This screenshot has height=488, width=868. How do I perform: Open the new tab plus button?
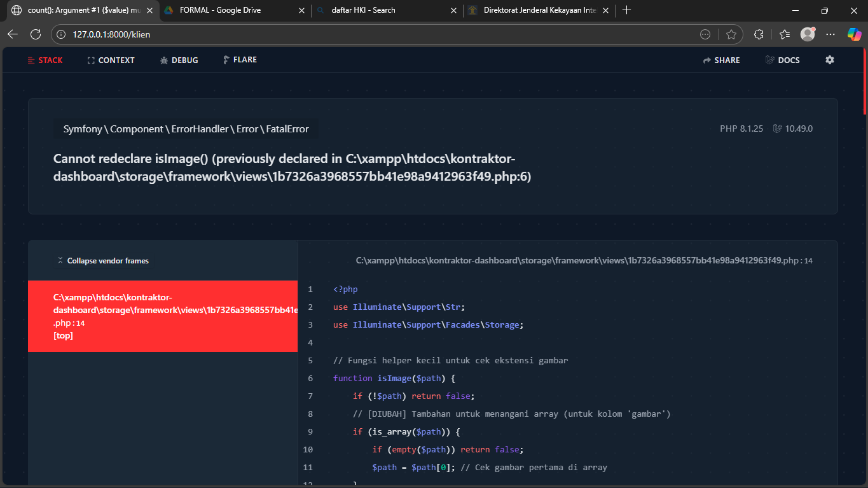(x=627, y=10)
